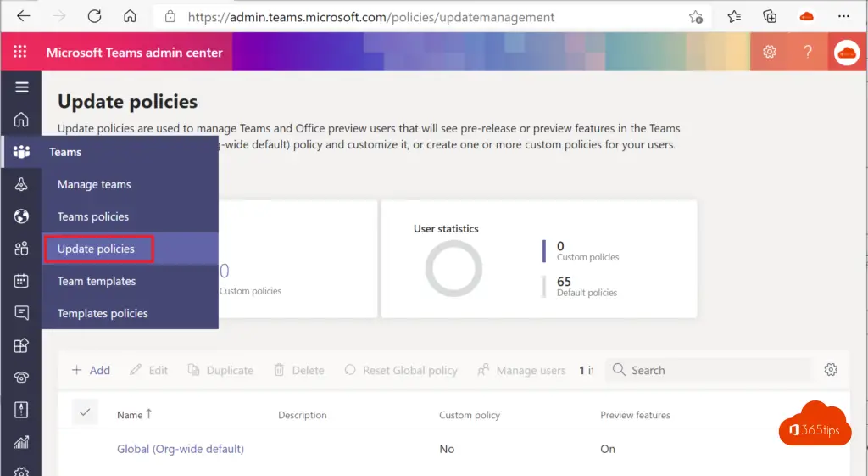Choose Update policies in the Teams menu
868x476 pixels.
(97, 249)
